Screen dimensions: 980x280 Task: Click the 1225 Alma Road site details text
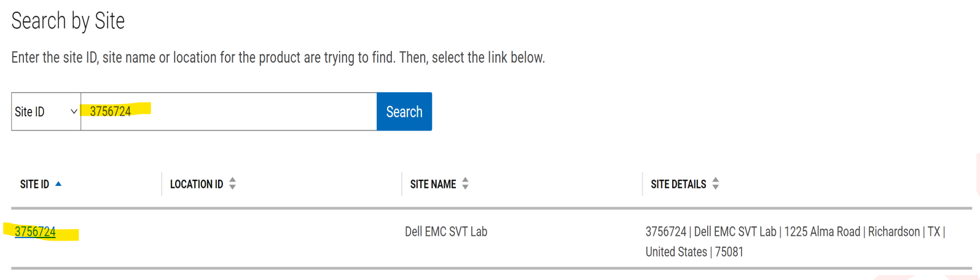tap(822, 232)
